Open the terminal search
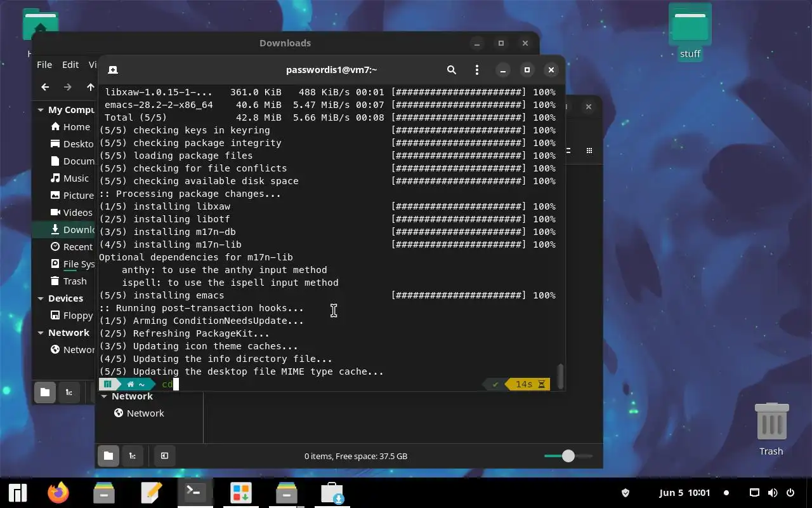 (452, 70)
